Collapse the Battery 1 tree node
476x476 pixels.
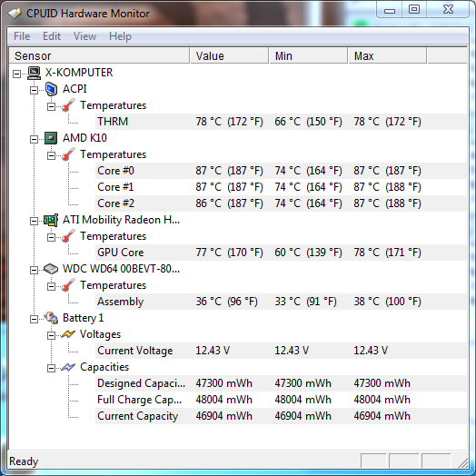click(x=34, y=319)
